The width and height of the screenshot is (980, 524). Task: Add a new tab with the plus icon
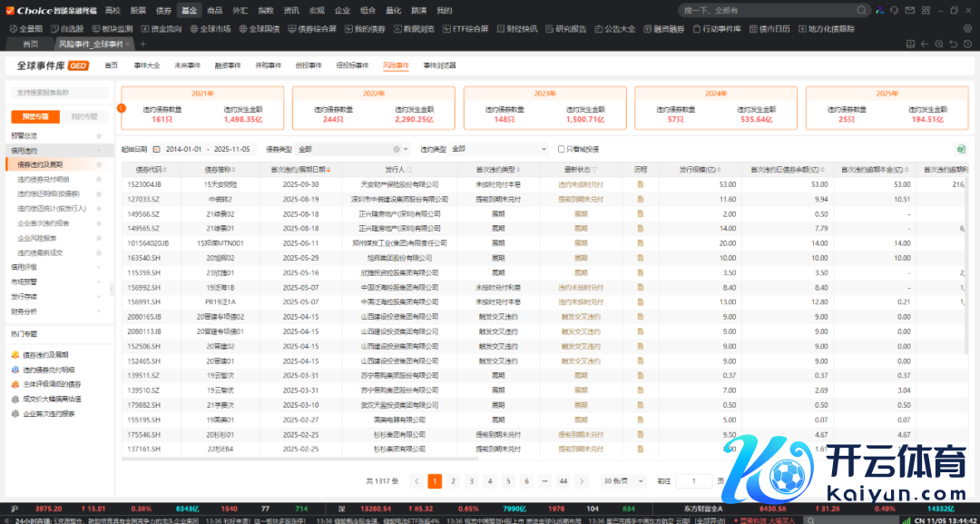[x=142, y=44]
